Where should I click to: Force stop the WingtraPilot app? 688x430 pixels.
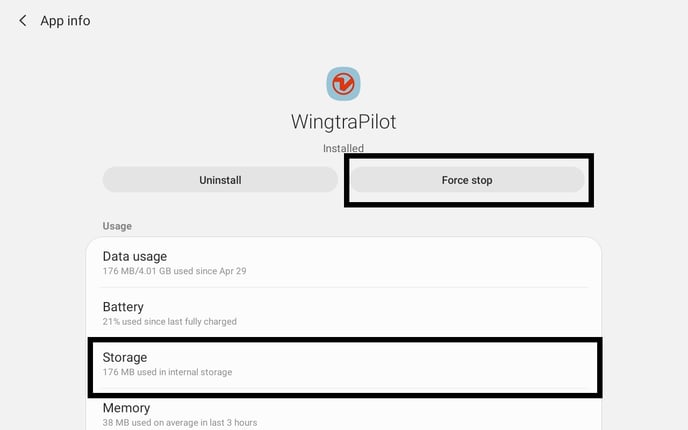tap(467, 180)
